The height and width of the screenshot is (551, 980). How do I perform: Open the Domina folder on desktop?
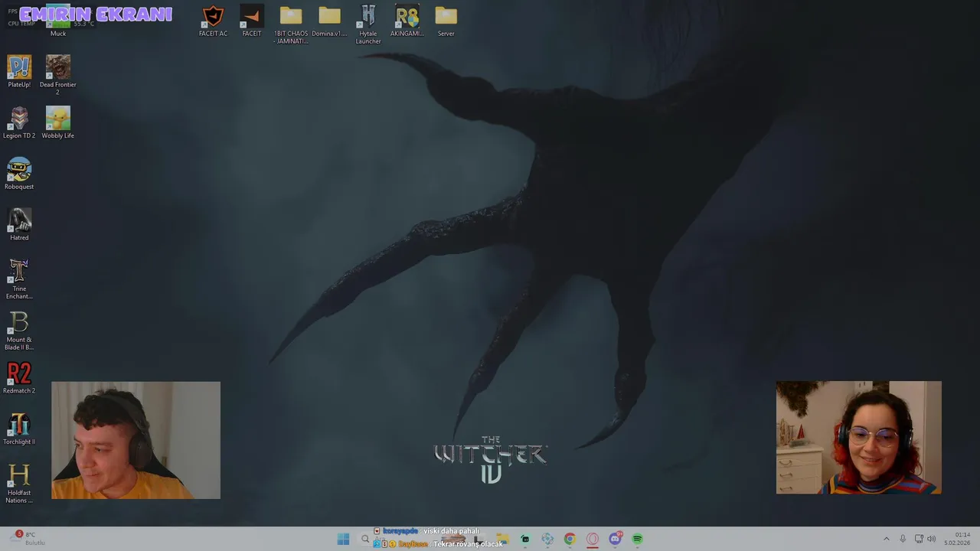(x=329, y=21)
